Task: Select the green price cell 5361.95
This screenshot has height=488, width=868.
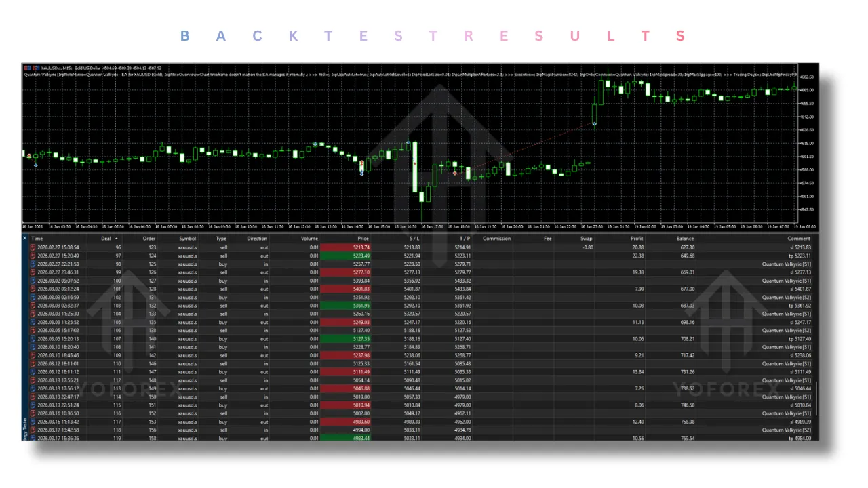Action: tap(346, 305)
